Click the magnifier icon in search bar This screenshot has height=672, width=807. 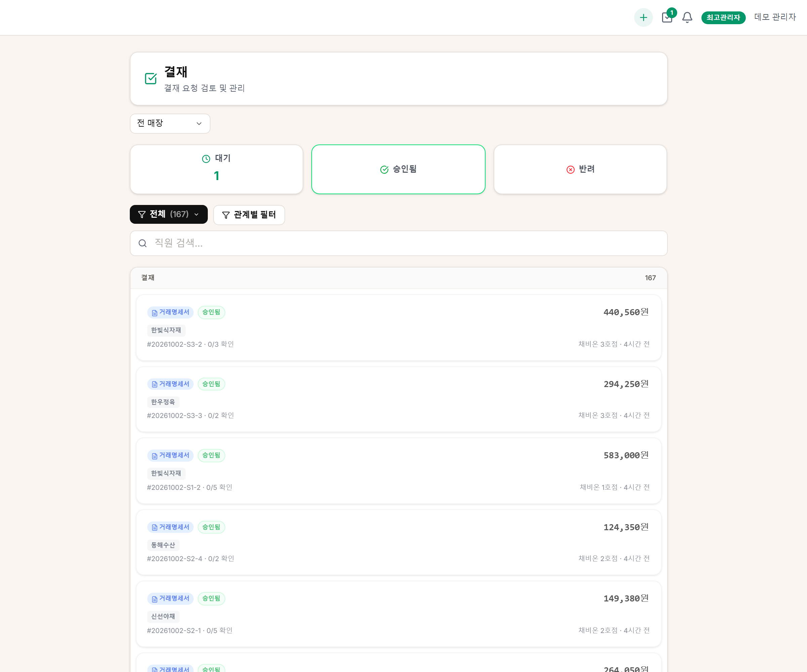143,243
